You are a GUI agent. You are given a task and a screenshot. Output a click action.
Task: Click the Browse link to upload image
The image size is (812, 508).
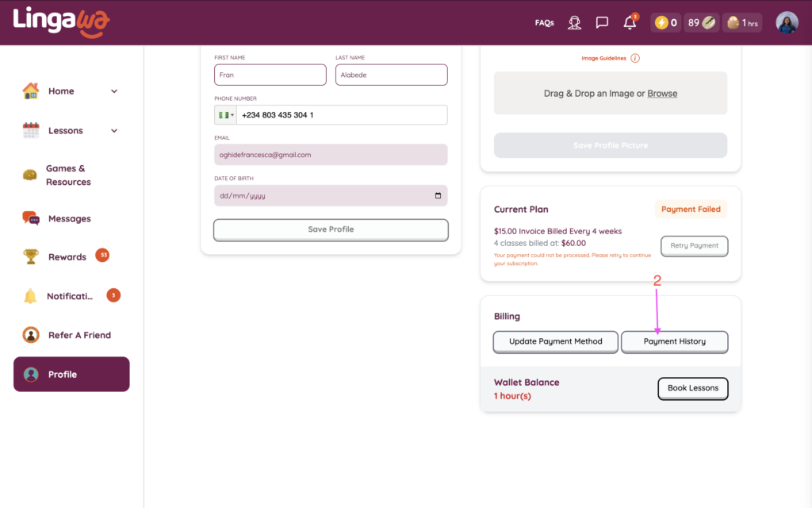point(662,94)
